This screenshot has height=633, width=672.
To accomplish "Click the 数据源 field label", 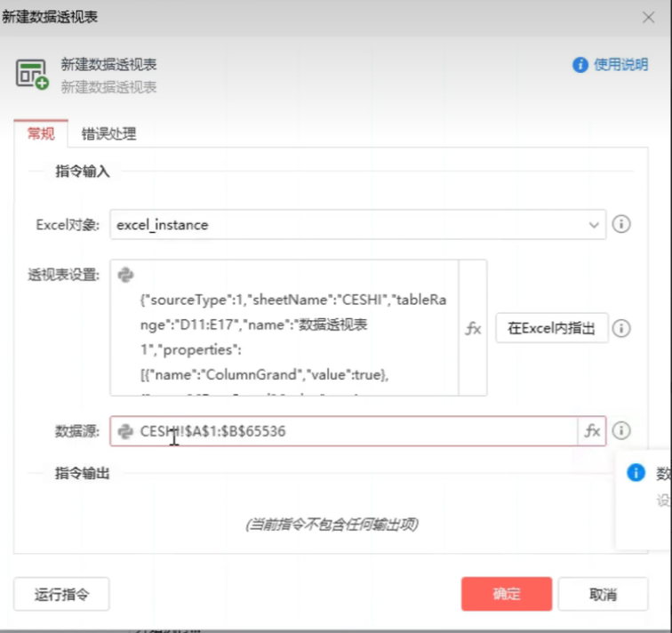I will point(77,431).
